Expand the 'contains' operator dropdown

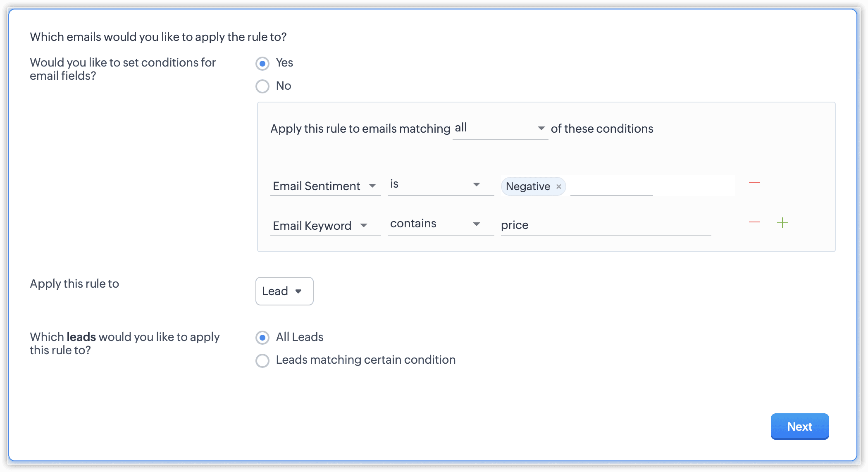pyautogui.click(x=440, y=224)
